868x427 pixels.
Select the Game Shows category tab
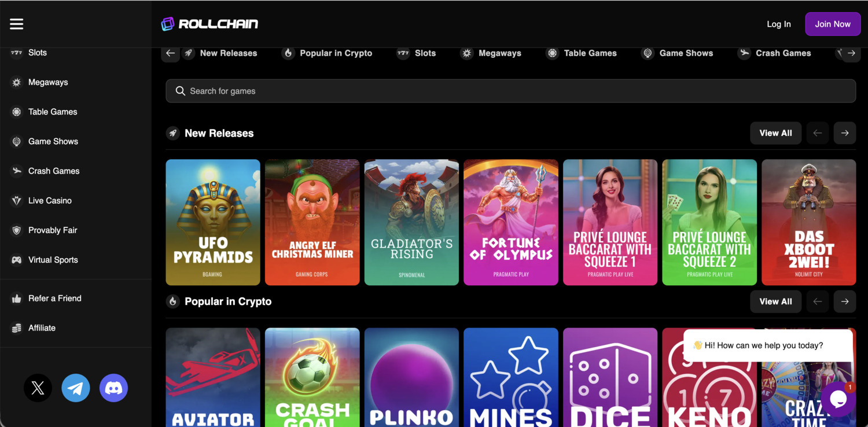click(x=678, y=53)
